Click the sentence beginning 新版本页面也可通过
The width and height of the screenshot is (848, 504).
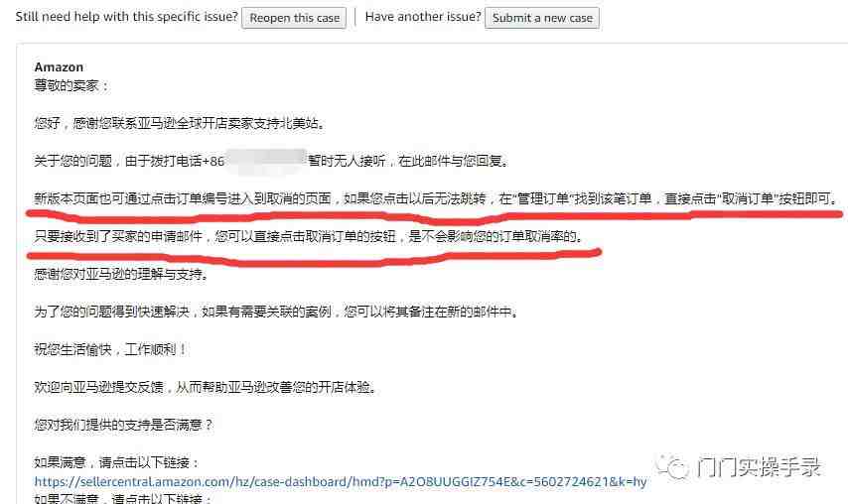coord(436,198)
